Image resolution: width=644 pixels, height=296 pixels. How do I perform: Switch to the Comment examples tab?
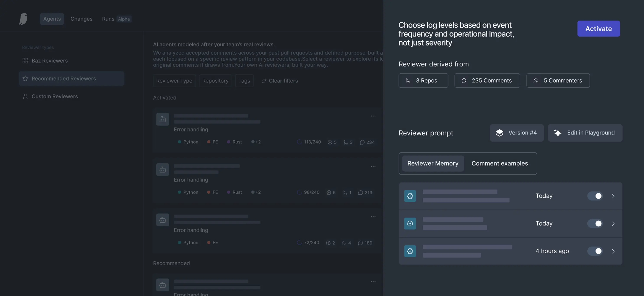point(499,164)
